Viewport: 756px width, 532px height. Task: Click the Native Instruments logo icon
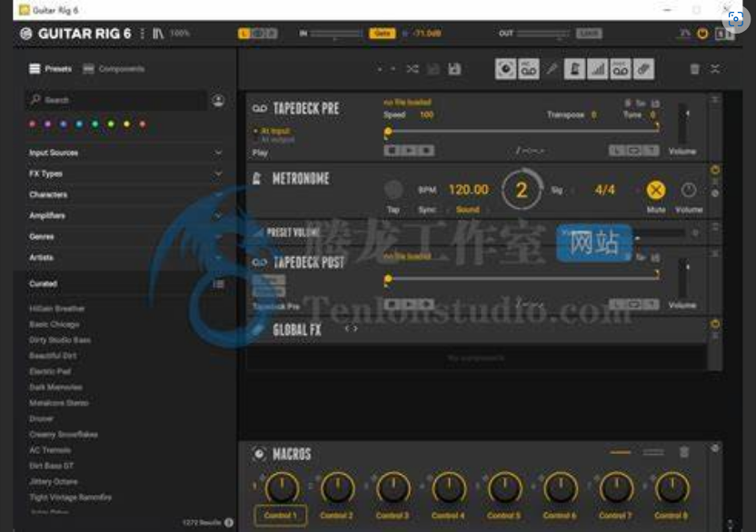(x=26, y=34)
